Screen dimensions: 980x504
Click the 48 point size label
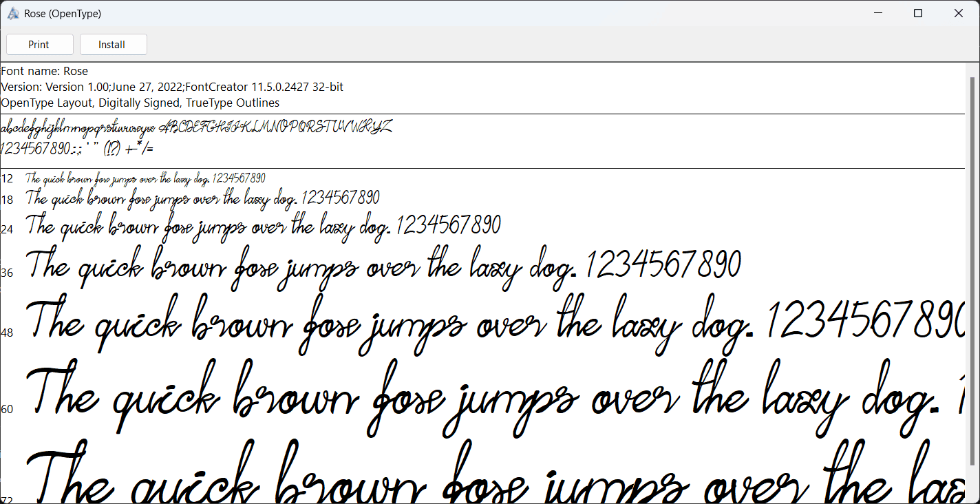tap(8, 333)
